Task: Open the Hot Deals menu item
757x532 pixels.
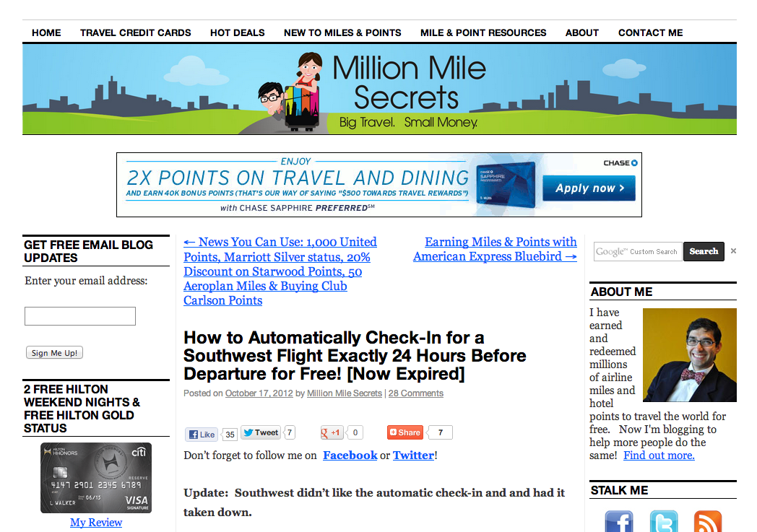Action: coord(238,32)
